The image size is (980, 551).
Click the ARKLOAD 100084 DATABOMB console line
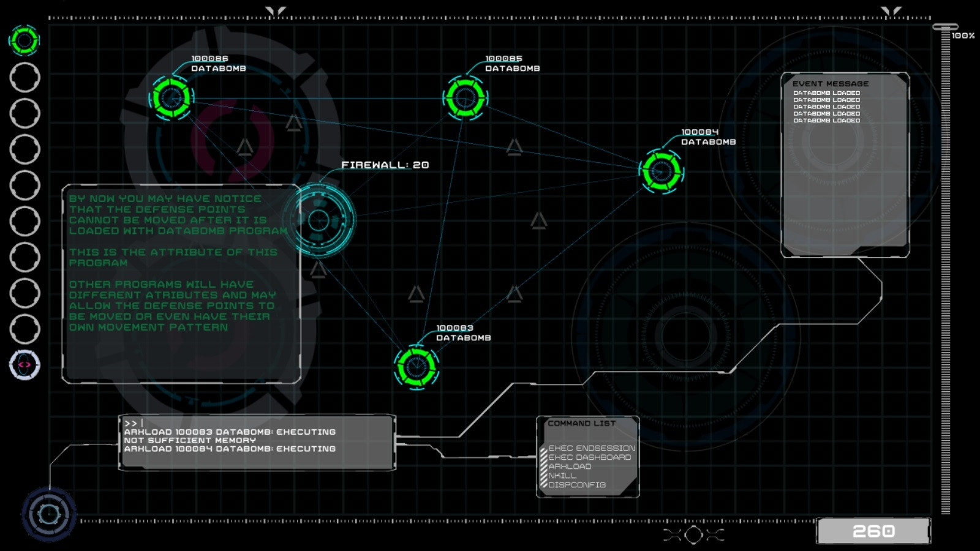pyautogui.click(x=230, y=449)
